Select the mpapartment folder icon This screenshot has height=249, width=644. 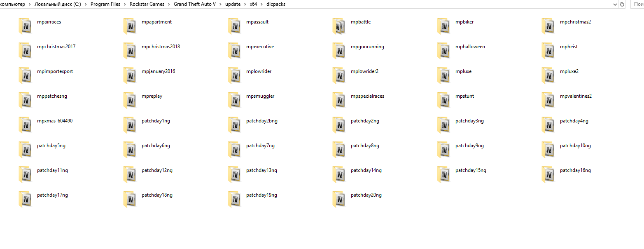pos(130,26)
